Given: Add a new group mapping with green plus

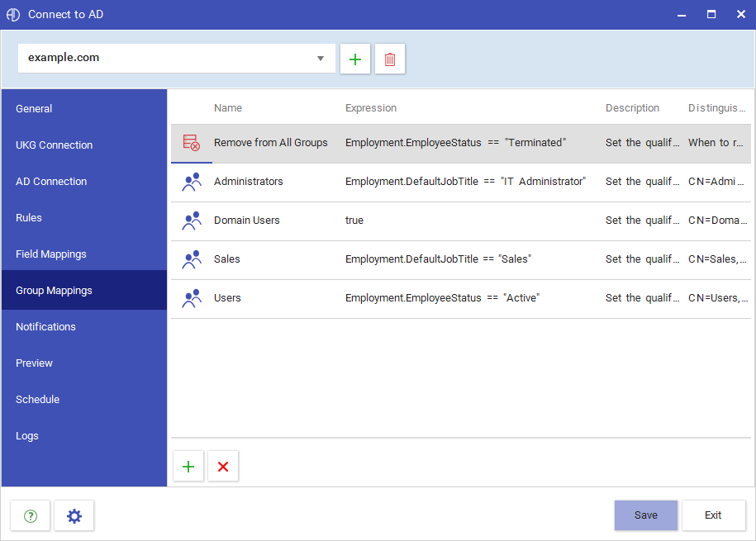Looking at the screenshot, I should pos(188,467).
